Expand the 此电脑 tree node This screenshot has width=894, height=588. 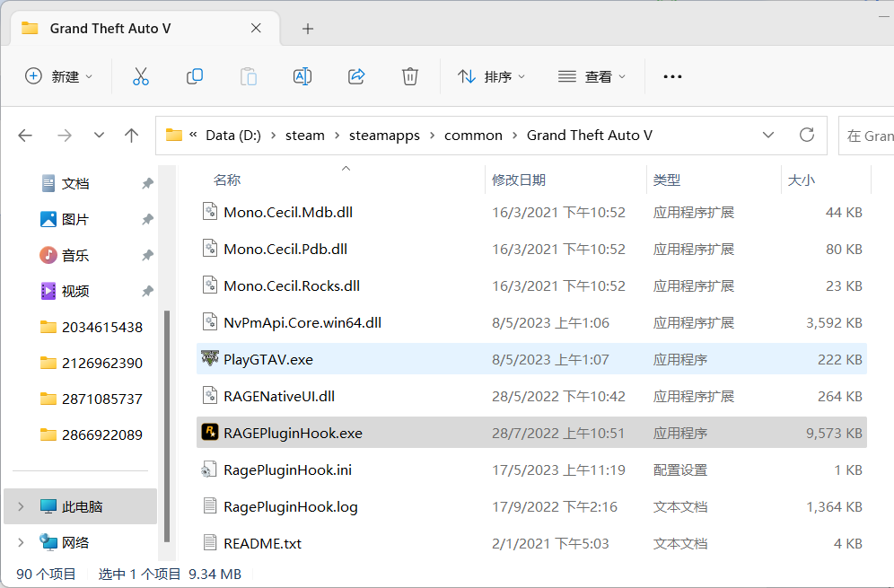(x=21, y=506)
